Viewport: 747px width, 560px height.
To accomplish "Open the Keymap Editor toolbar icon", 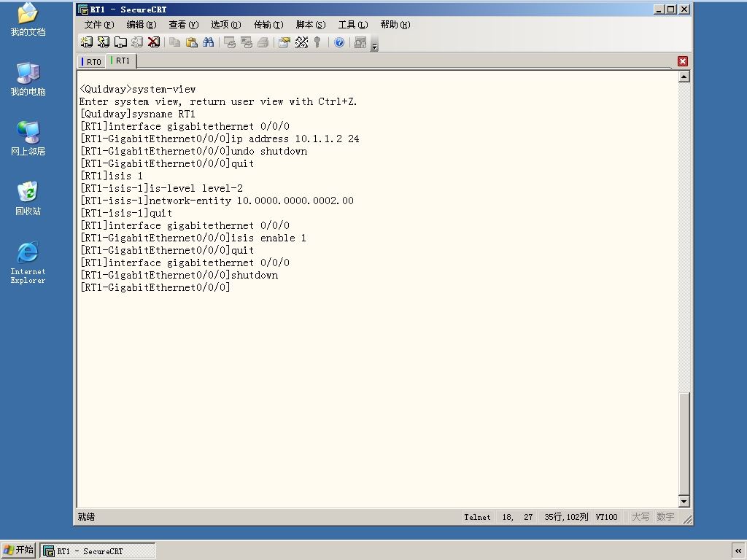I will [301, 42].
